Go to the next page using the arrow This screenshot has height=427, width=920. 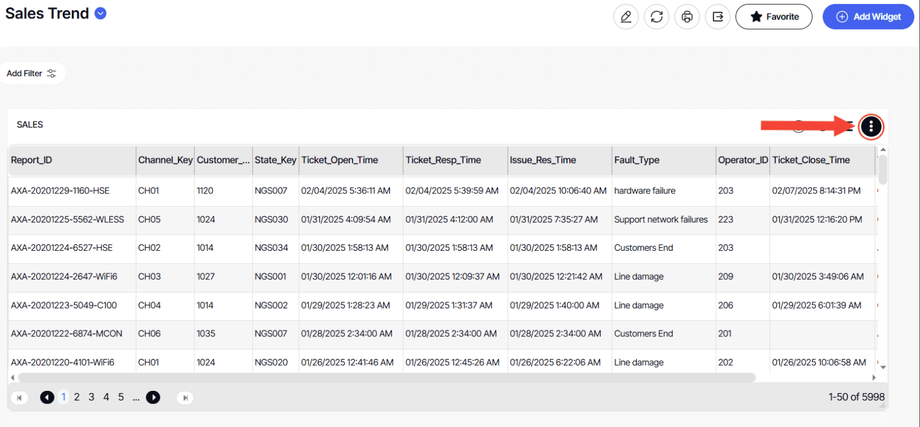[x=153, y=397]
